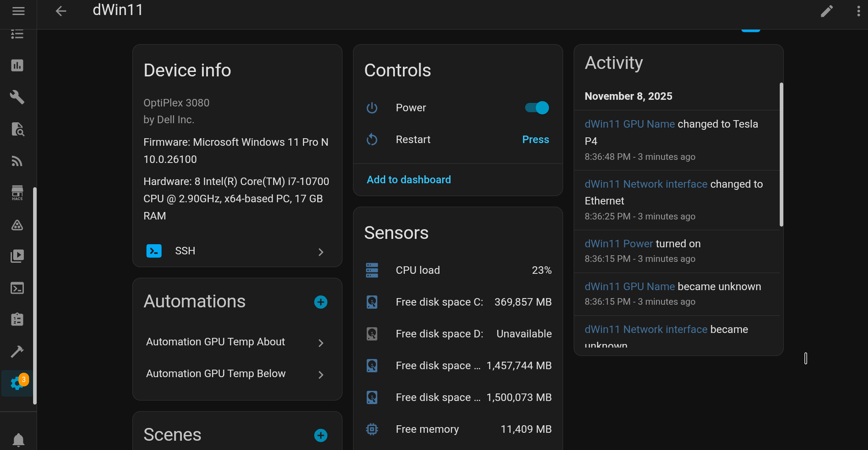Screen dimensions: 868x450
Task: Open Automation GPU Temp About chevron
Action: 321,343
